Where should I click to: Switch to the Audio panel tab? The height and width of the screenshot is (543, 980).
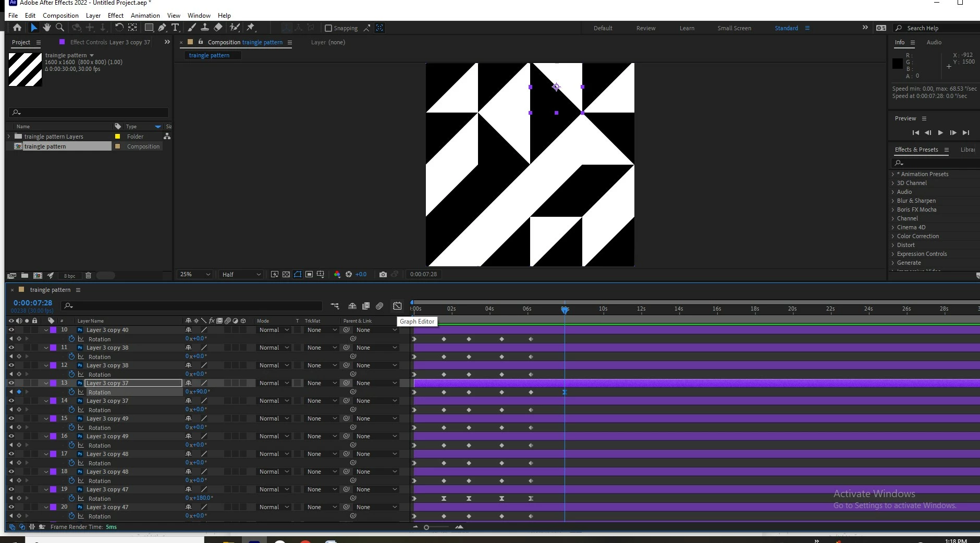pos(934,42)
